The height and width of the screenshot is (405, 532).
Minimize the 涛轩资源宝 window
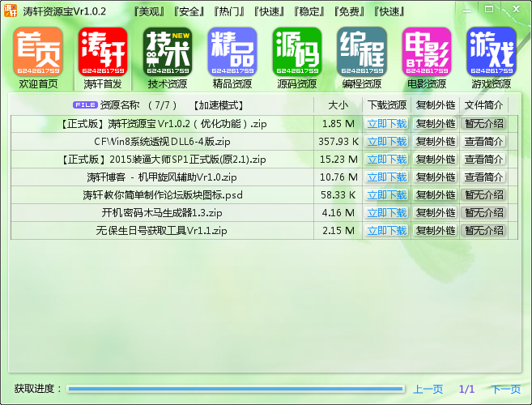click(x=467, y=11)
